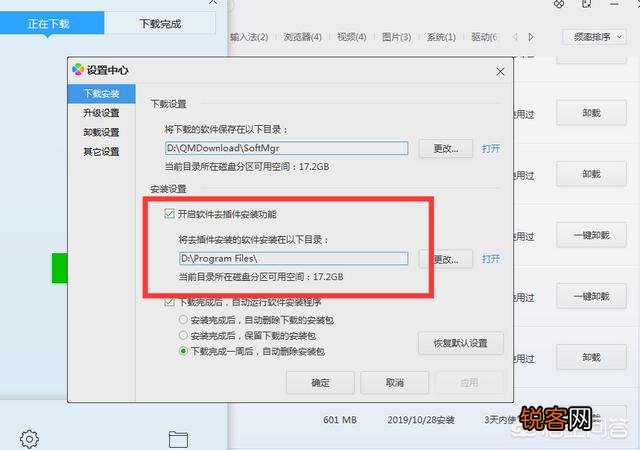Click 将下载的软件保存在以下目录 label
The height and width of the screenshot is (450, 640).
227,130
